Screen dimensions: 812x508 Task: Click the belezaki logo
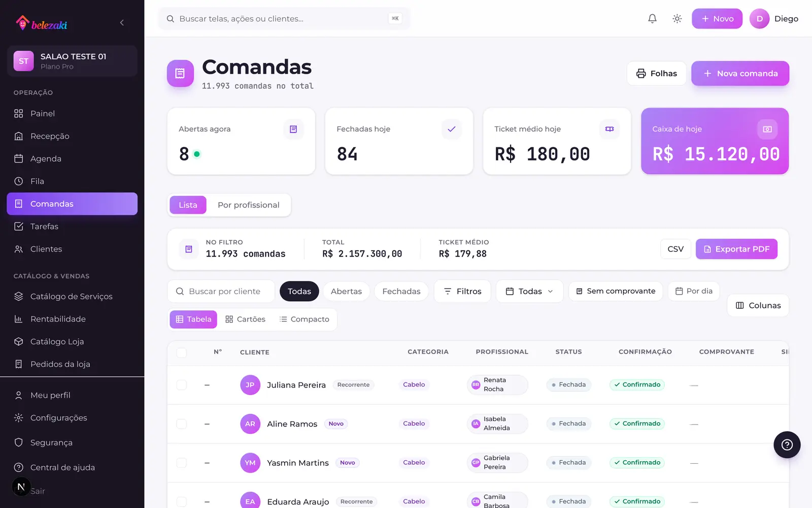42,23
